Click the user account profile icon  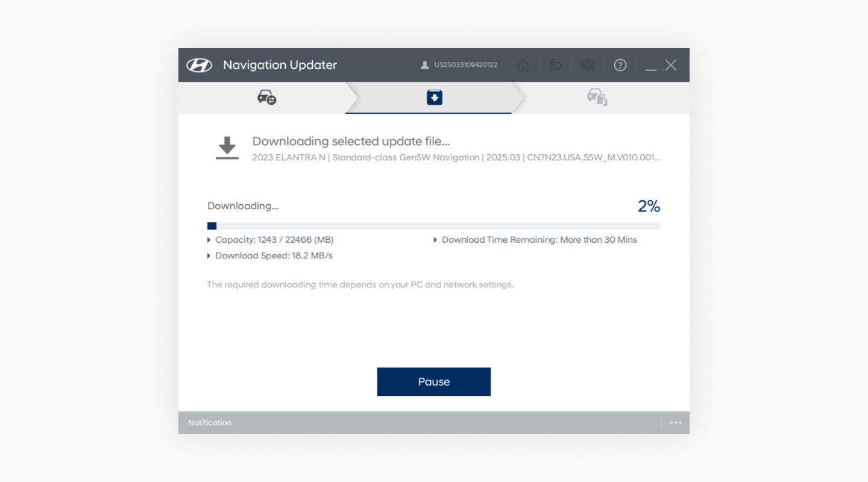click(x=424, y=65)
